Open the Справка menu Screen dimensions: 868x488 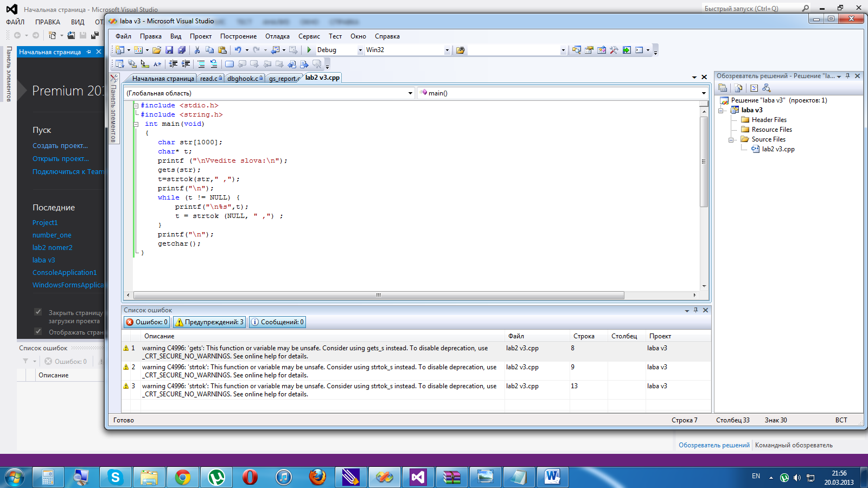click(387, 36)
